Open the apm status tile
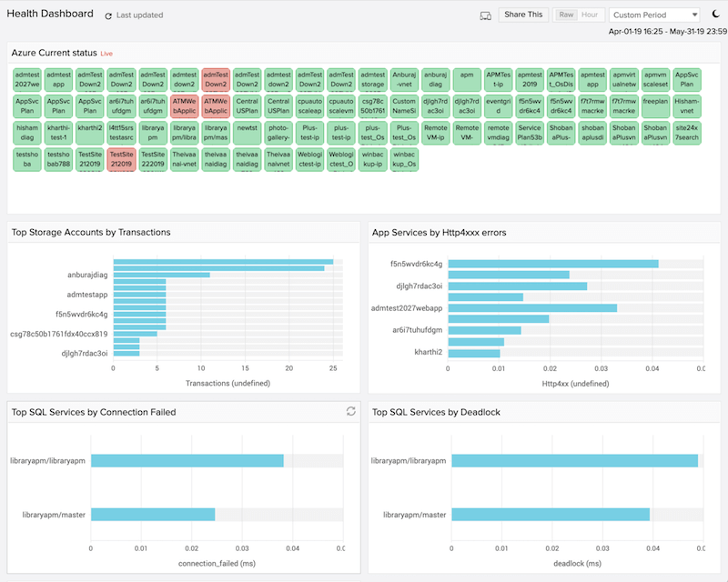728x582 pixels. point(467,79)
